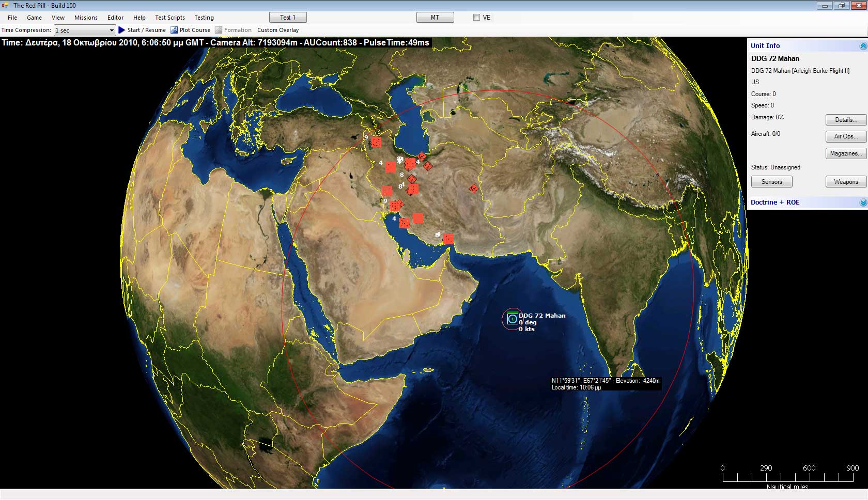The width and height of the screenshot is (868, 500).
Task: Click the Formation toolbar icon
Action: click(x=219, y=30)
